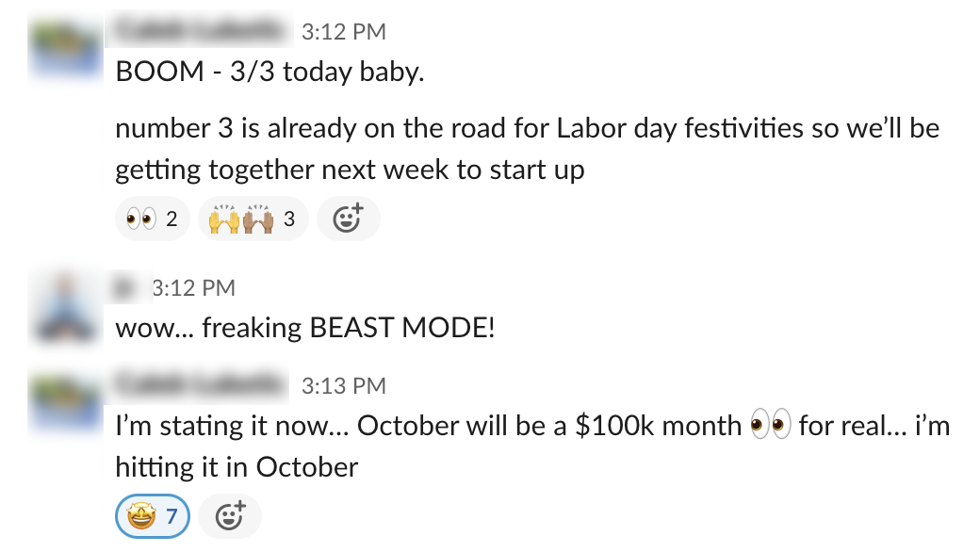Click the 3:12 PM timestamp above BOOM message
980x552 pixels.
pos(343,32)
